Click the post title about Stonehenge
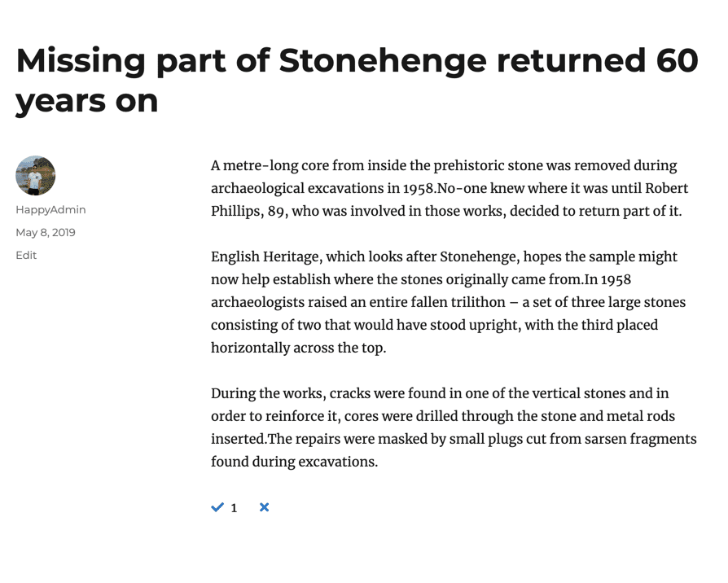The width and height of the screenshot is (728, 583). 357,81
